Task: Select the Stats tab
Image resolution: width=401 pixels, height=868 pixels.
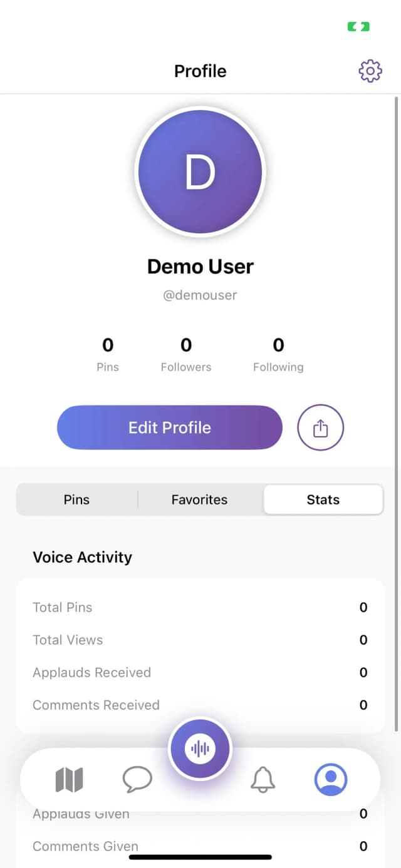Action: coord(323,499)
